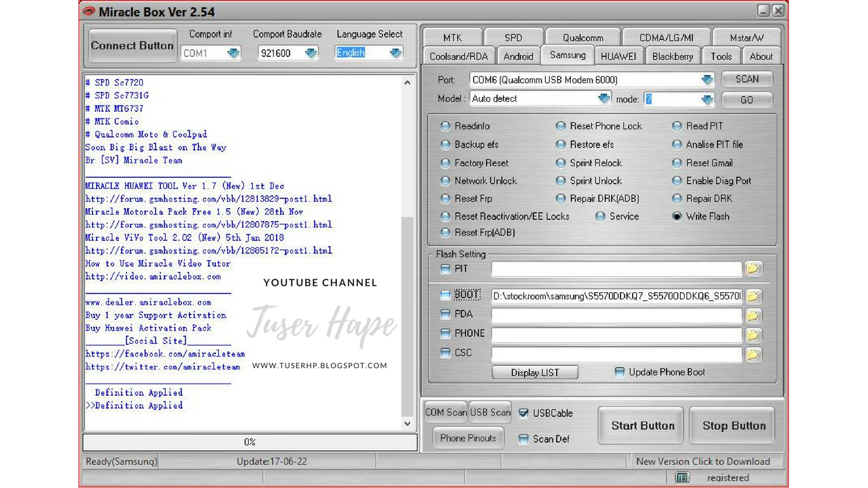Image resolution: width=868 pixels, height=488 pixels.
Task: Select the Sprint Relock option
Action: pos(561,163)
